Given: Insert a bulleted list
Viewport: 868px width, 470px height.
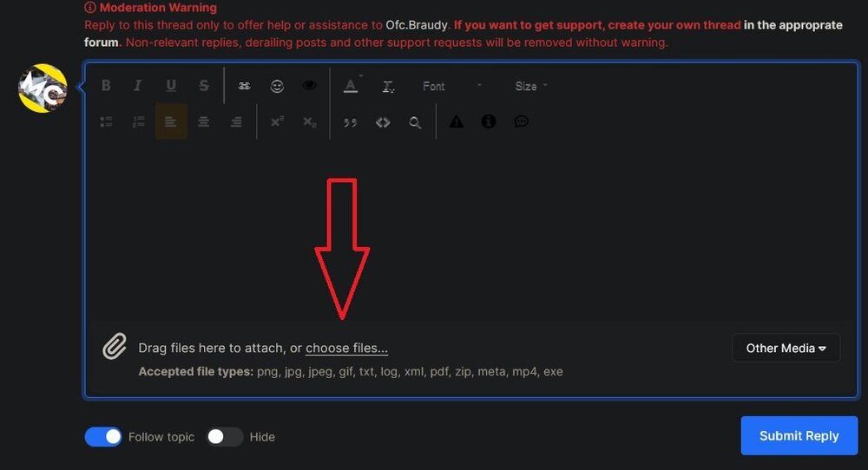Looking at the screenshot, I should [106, 121].
